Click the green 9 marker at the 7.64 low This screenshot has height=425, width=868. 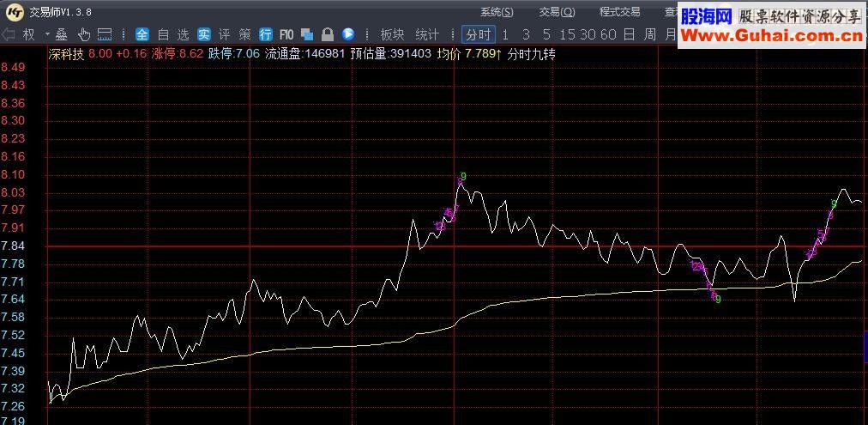[x=719, y=300]
